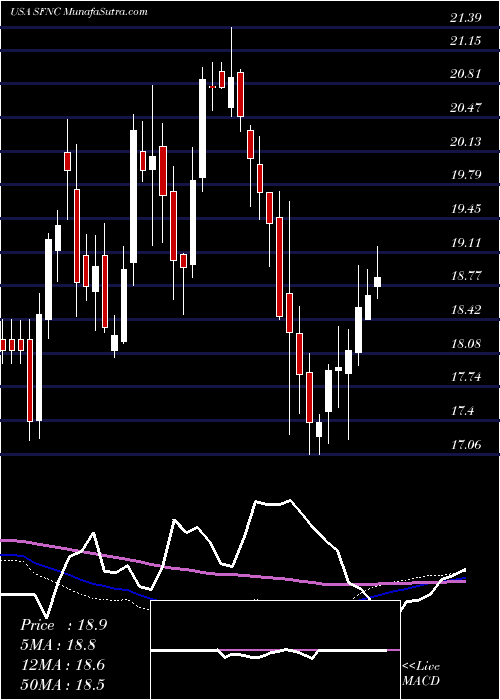Click the USA SFNC MunafaSutra.com title text

click(x=79, y=12)
